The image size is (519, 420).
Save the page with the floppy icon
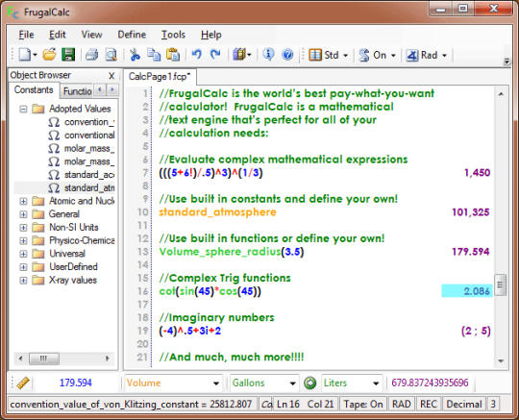click(x=68, y=55)
